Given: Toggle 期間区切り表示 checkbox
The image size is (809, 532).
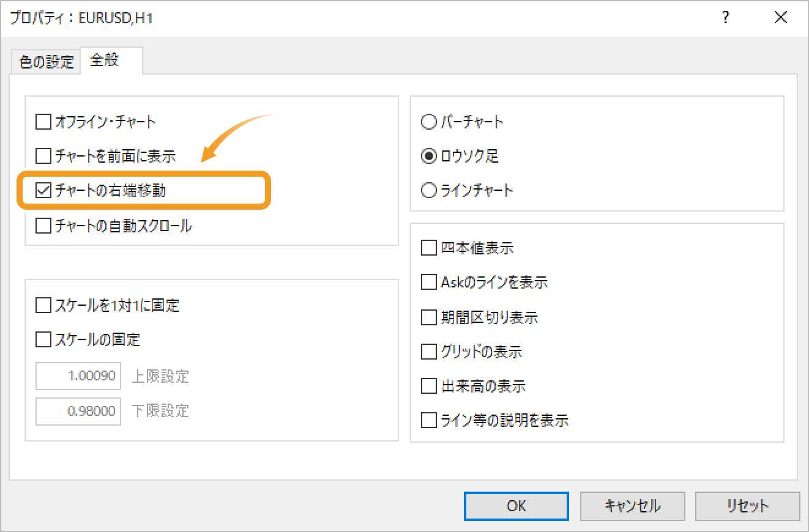Looking at the screenshot, I should [x=429, y=318].
